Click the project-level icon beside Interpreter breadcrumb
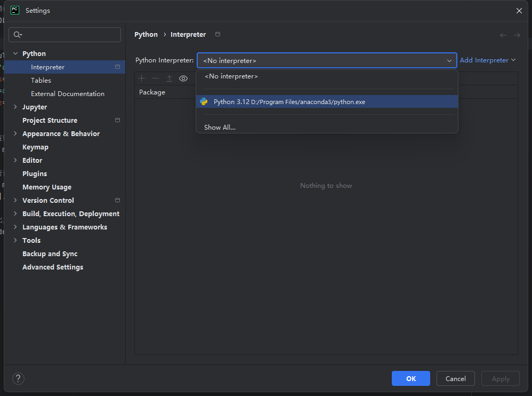Screen dimensions: 532x396 click(x=218, y=34)
